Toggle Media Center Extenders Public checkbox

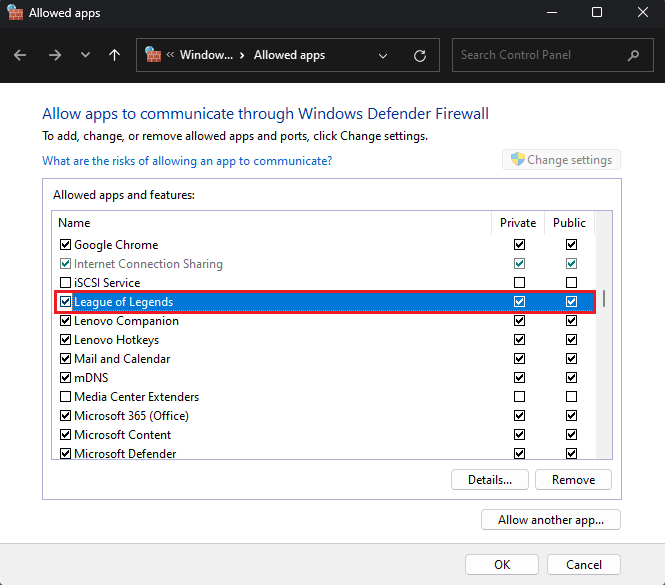pyautogui.click(x=571, y=397)
